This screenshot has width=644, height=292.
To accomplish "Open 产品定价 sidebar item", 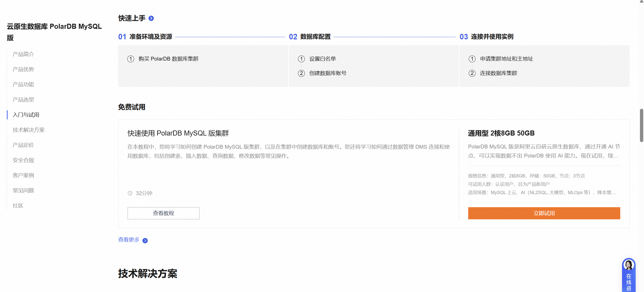I will pos(23,145).
